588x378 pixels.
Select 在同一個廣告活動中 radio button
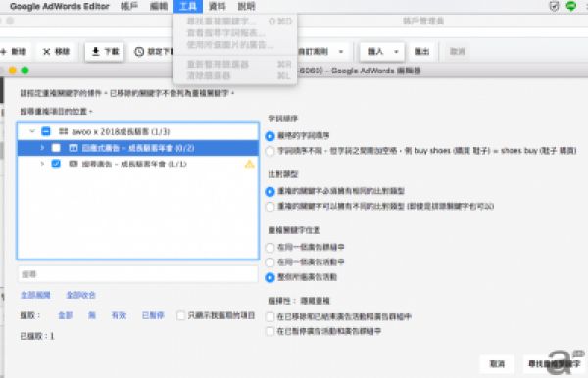[x=269, y=262]
